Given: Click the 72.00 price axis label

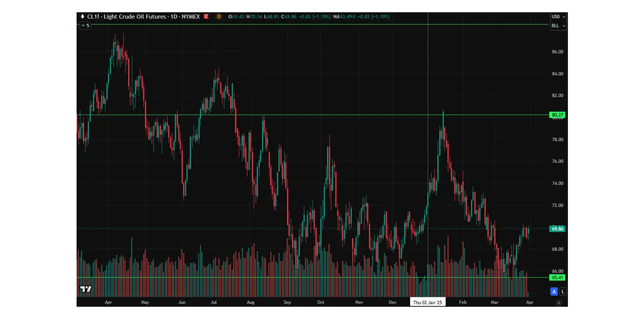Looking at the screenshot, I should coord(557,205).
